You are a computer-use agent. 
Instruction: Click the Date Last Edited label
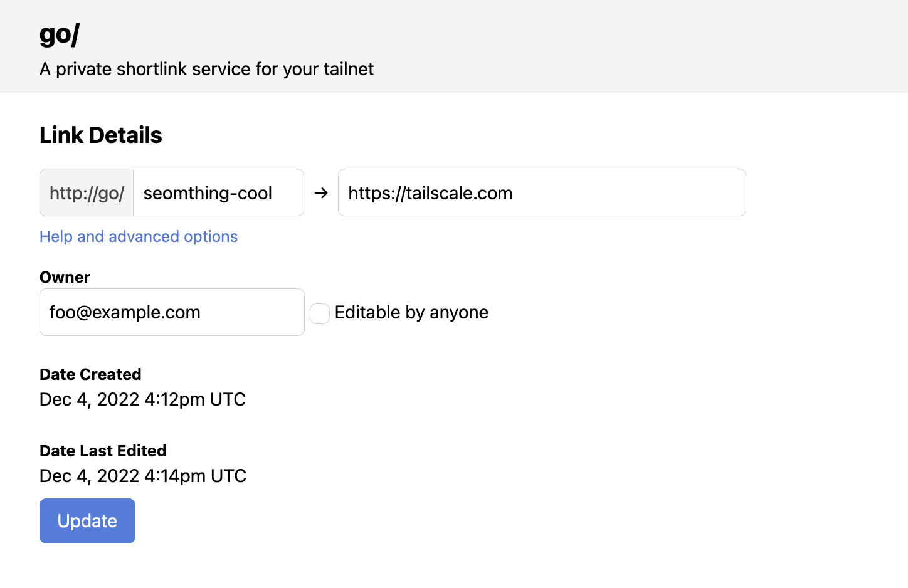click(103, 451)
